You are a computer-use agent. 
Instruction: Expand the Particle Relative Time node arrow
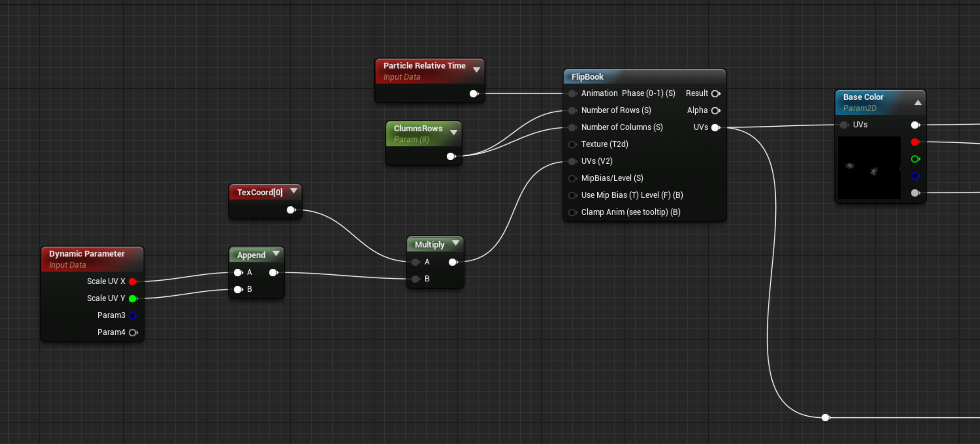click(x=477, y=70)
